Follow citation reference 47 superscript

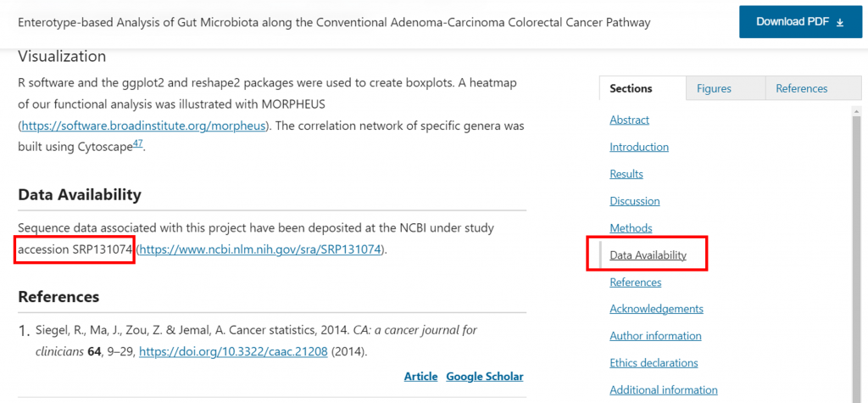(x=138, y=144)
